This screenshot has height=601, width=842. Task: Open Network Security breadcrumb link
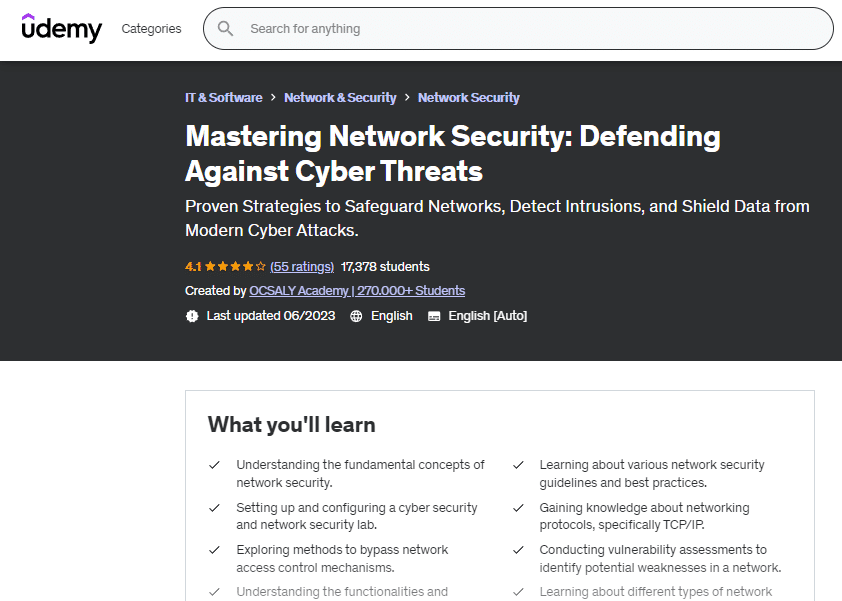click(468, 98)
